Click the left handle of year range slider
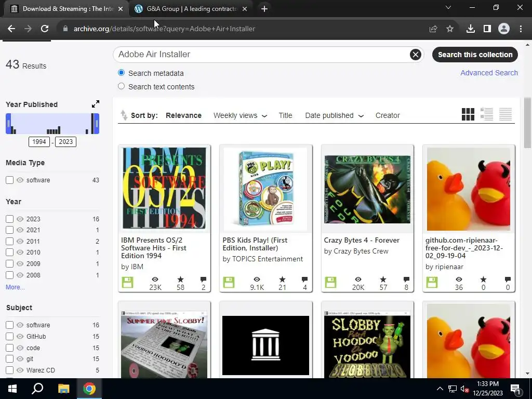Viewport: 532px width, 399px height. point(8,124)
